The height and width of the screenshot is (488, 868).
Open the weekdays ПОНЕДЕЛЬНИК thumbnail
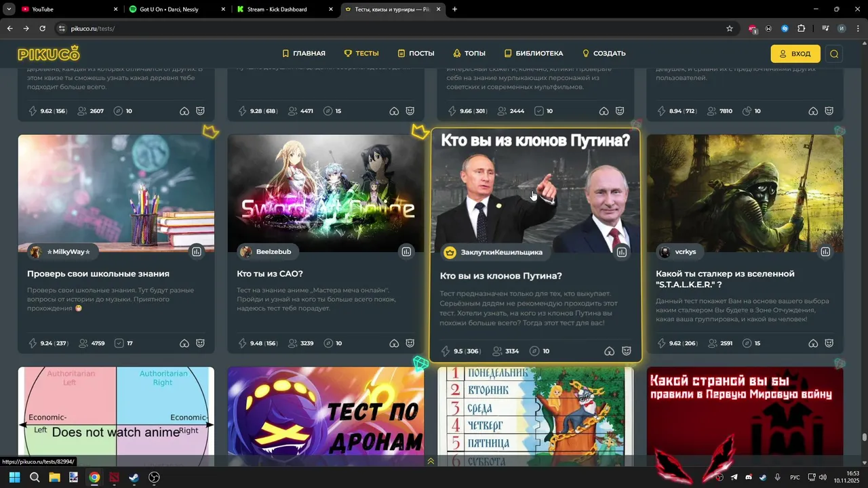pos(536,416)
